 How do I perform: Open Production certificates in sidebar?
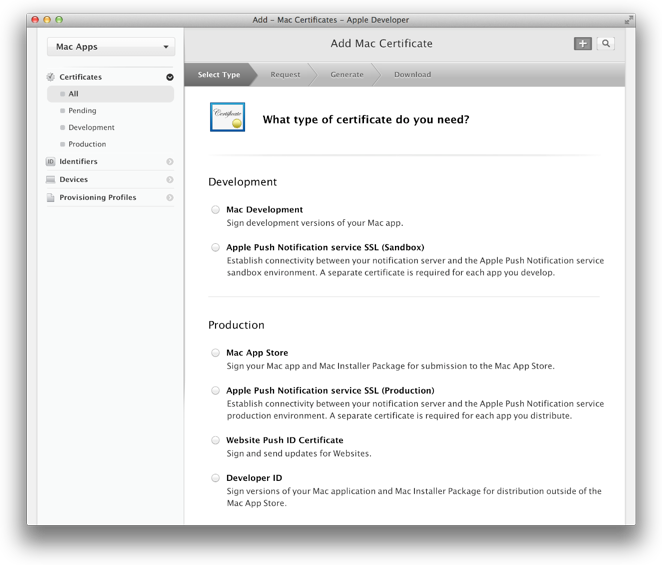(87, 144)
